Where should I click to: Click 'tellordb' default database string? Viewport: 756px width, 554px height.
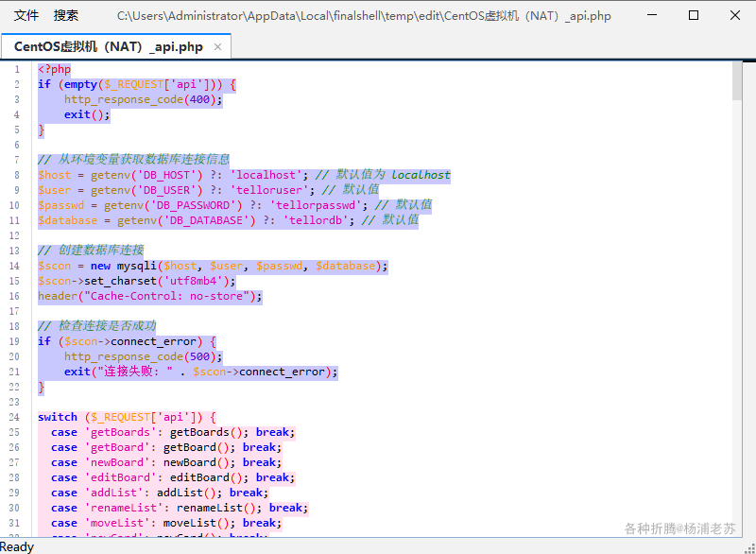[x=316, y=220]
